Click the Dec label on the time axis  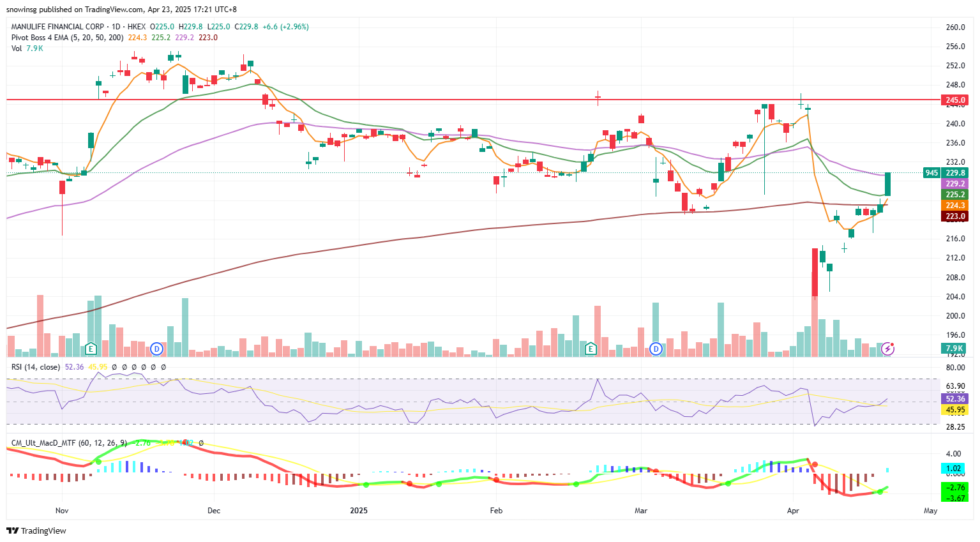pos(214,511)
